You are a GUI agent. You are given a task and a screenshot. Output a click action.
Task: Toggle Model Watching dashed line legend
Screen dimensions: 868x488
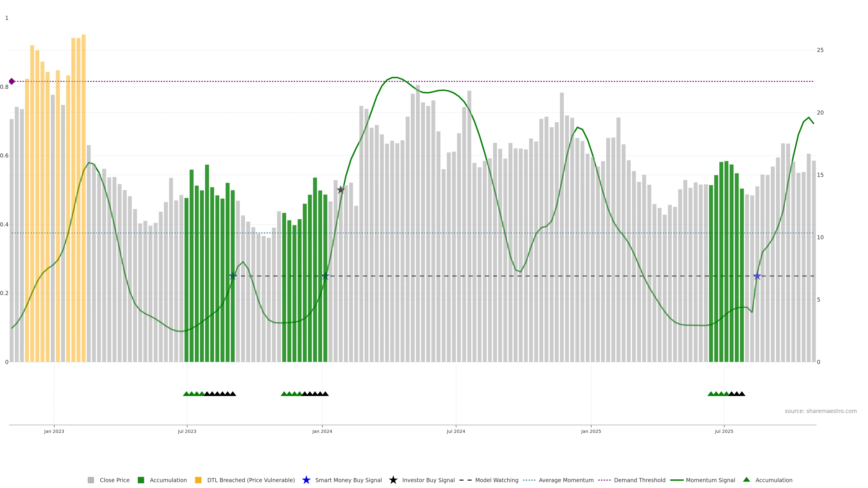tap(496, 480)
